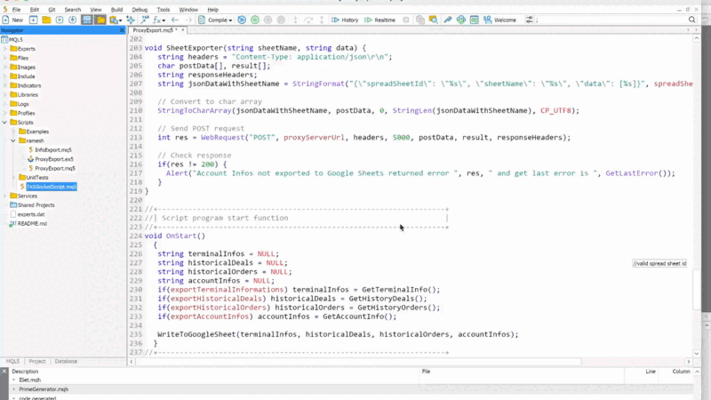The width and height of the screenshot is (711, 400).
Task: Compile the current file
Action: [213, 20]
